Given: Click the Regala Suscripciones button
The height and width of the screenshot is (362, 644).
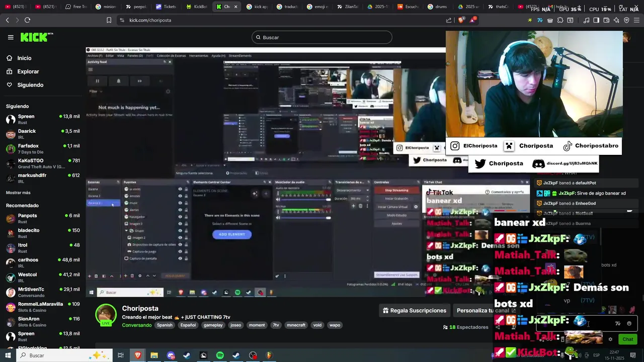Looking at the screenshot, I should coord(415,311).
